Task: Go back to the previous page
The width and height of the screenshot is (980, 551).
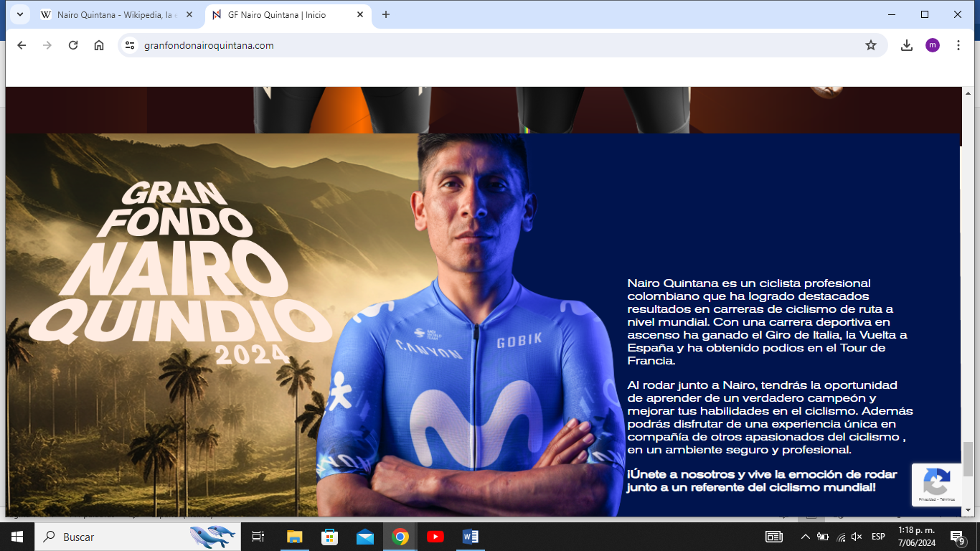Action: (22, 45)
